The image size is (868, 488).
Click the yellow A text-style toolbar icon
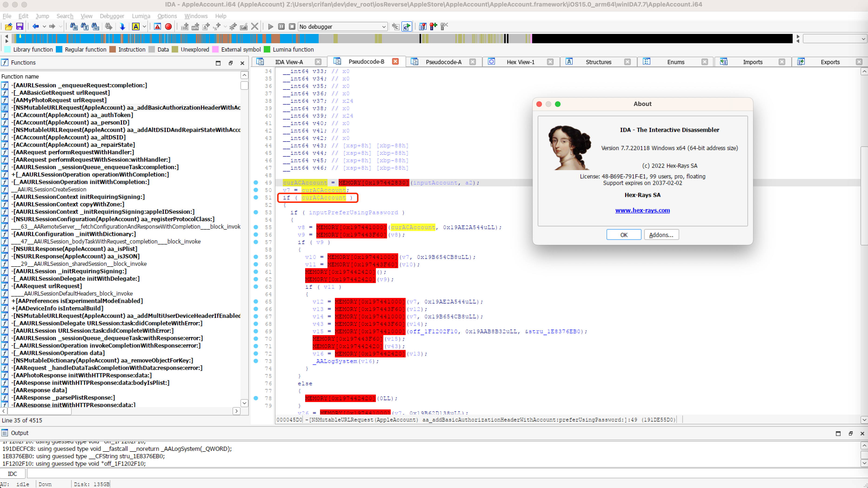[x=136, y=26]
